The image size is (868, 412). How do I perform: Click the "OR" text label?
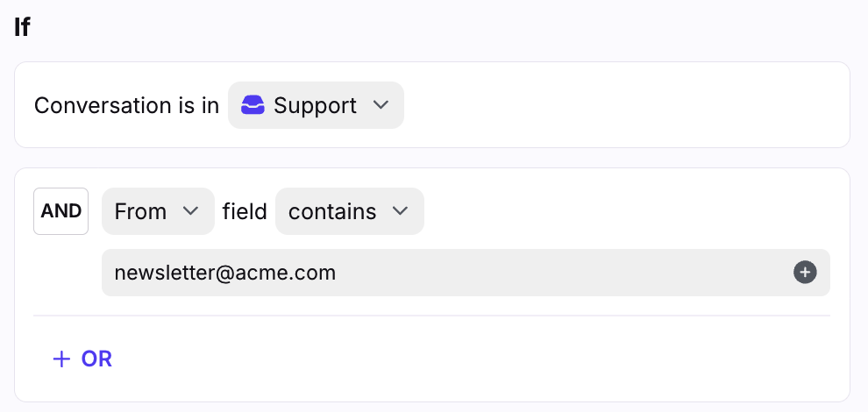click(96, 359)
